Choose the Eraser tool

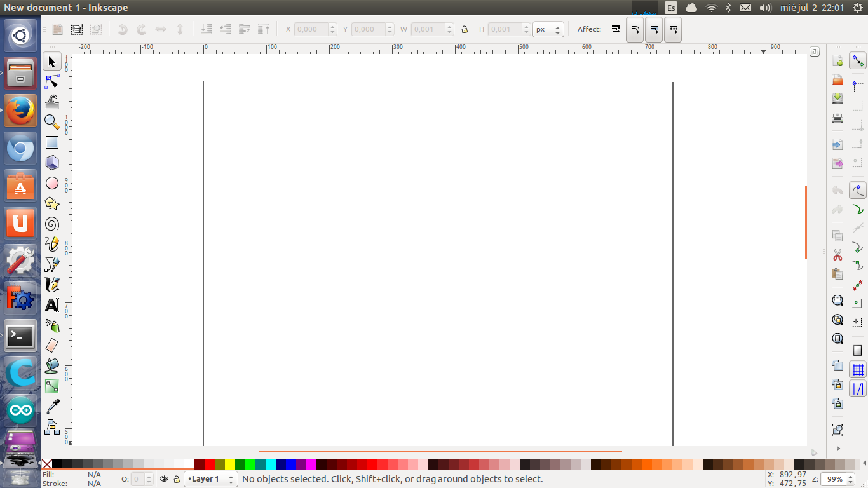[x=52, y=345]
